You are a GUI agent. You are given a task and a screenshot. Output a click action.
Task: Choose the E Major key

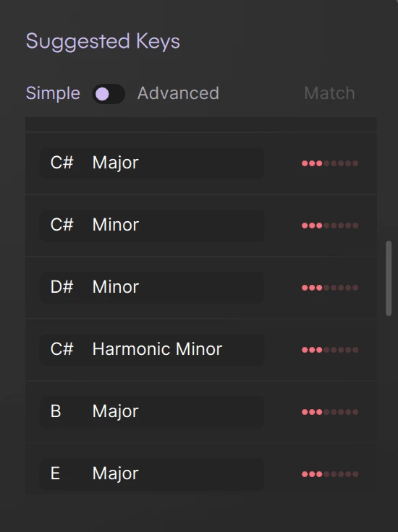152,473
